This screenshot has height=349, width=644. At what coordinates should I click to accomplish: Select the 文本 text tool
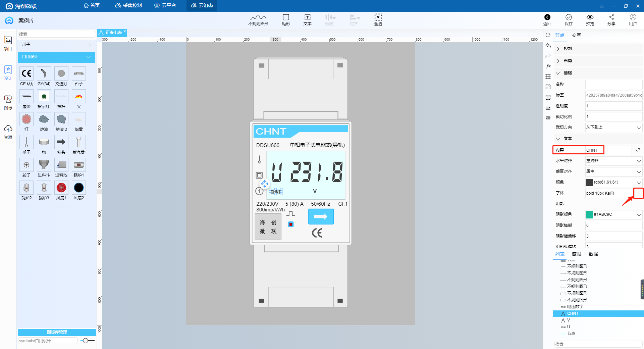coord(307,20)
